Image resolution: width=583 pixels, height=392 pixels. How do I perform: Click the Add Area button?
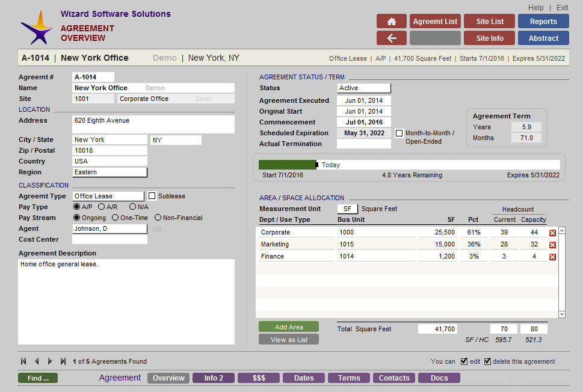289,326
